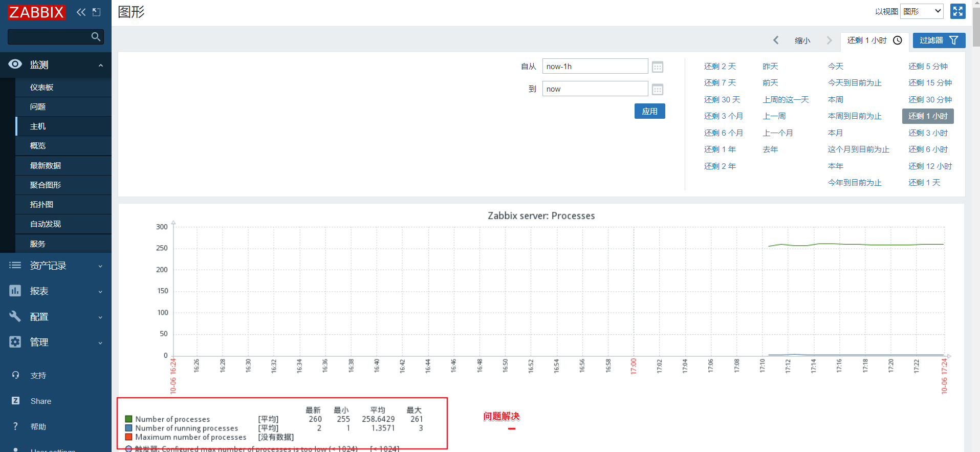Open calendar picker for 到 field
This screenshot has width=980, height=452.
[658, 90]
